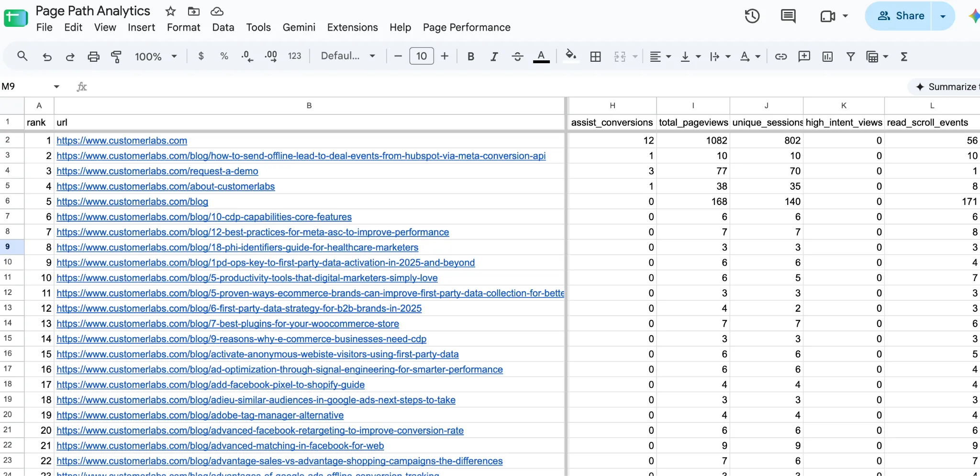Increase font size with plus button

point(445,56)
